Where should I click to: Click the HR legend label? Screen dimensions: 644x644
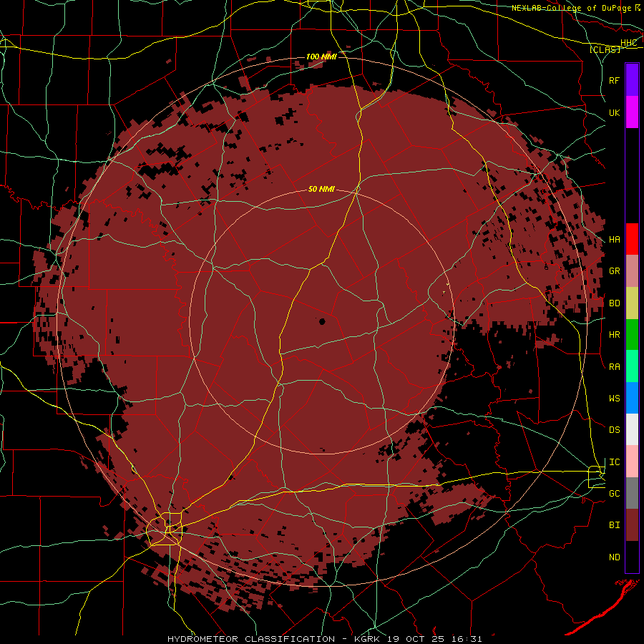pyautogui.click(x=615, y=335)
